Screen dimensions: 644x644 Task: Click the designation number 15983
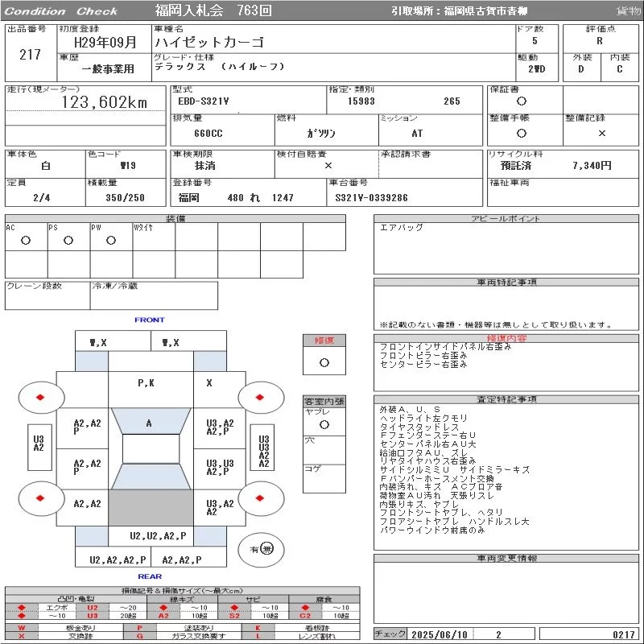coord(361,101)
